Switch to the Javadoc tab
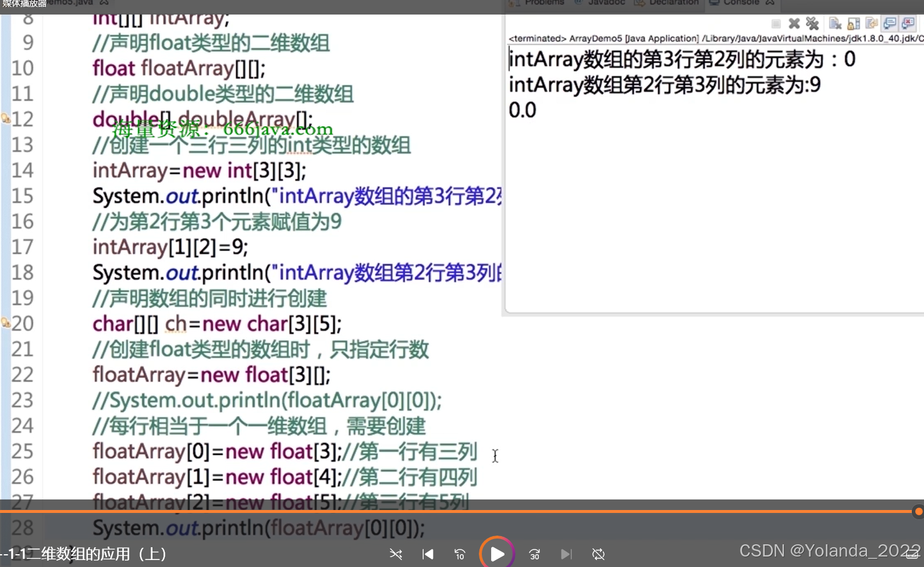Viewport: 924px width, 567px height. [600, 3]
